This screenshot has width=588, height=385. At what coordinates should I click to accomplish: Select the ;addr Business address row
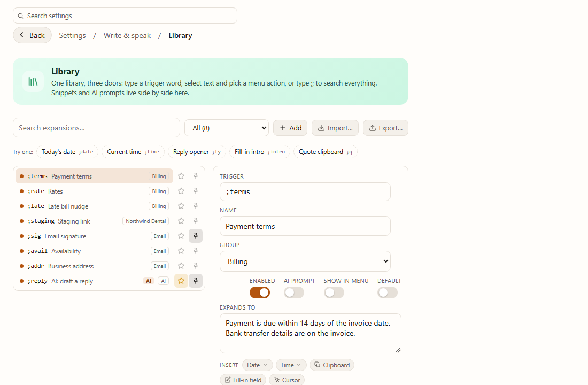[94, 266]
